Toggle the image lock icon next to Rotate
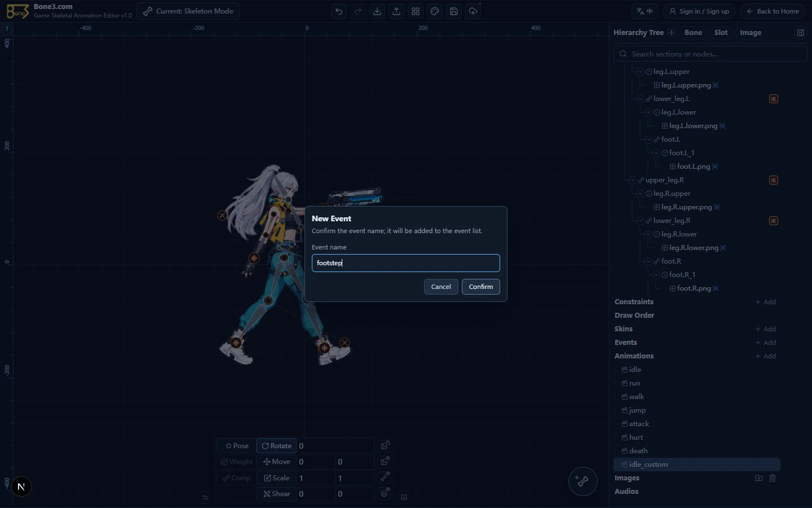Screen dimensions: 812x508 click(385, 445)
